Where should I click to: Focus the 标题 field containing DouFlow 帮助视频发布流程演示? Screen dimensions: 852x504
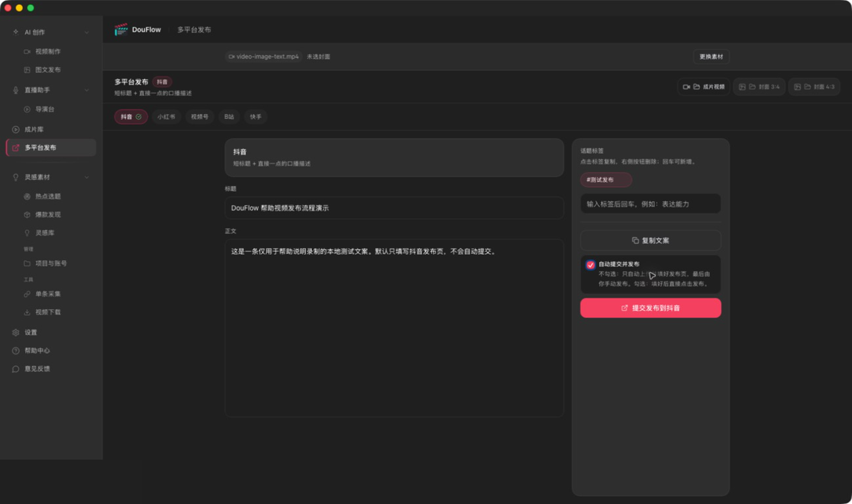point(394,208)
